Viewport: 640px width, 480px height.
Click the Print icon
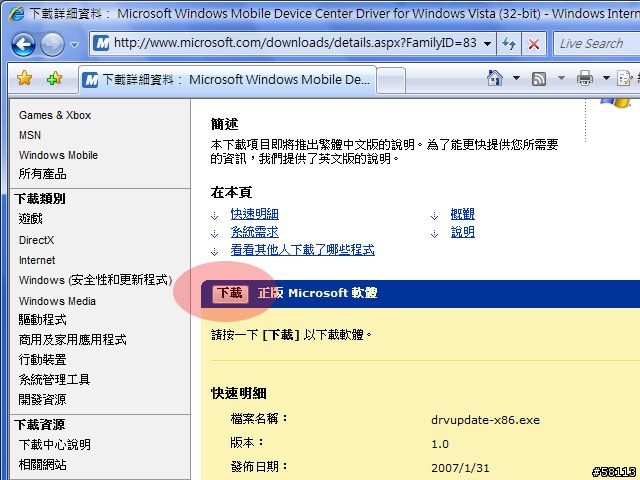pyautogui.click(x=584, y=78)
